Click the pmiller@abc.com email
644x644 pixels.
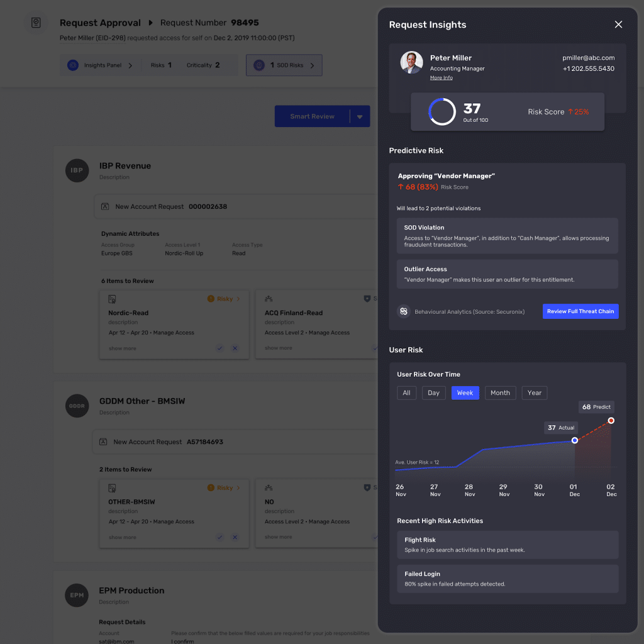pos(588,58)
